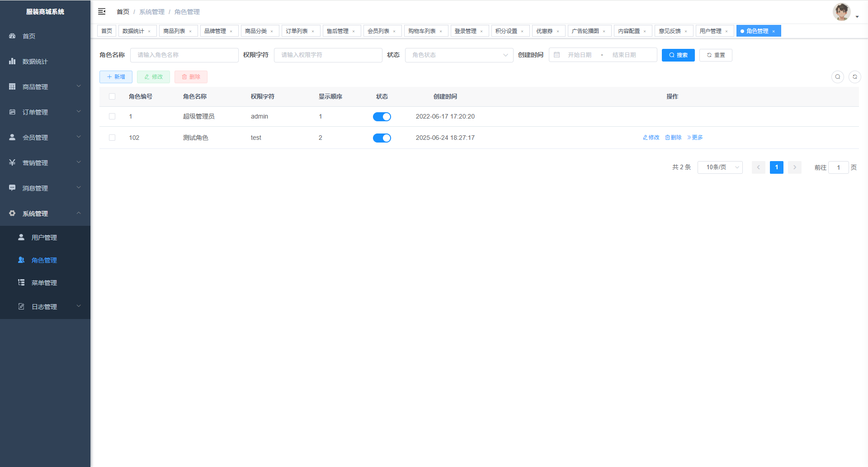Open 用户管理 in the sidebar submenu

tap(44, 237)
